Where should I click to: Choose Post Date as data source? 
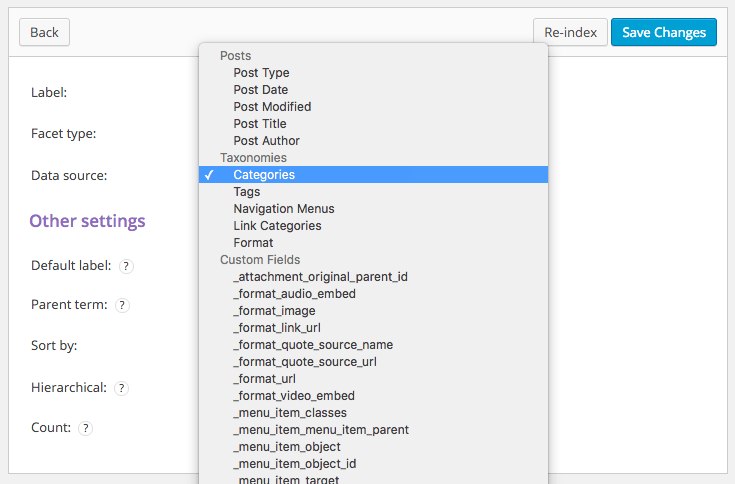coord(260,90)
